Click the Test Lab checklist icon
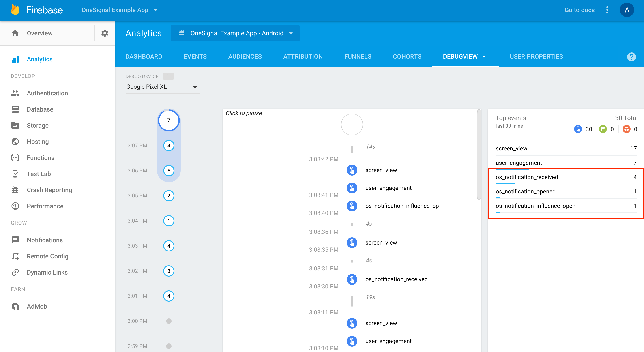 coord(15,174)
